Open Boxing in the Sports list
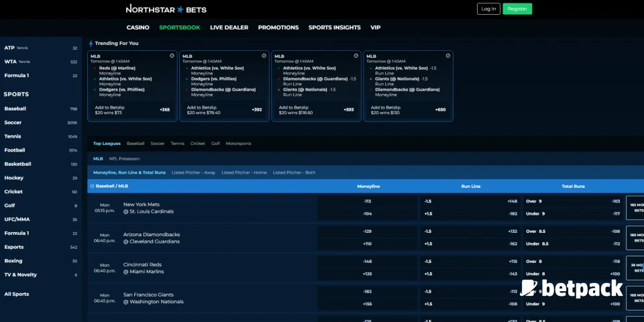The image size is (644, 322). 41,261
